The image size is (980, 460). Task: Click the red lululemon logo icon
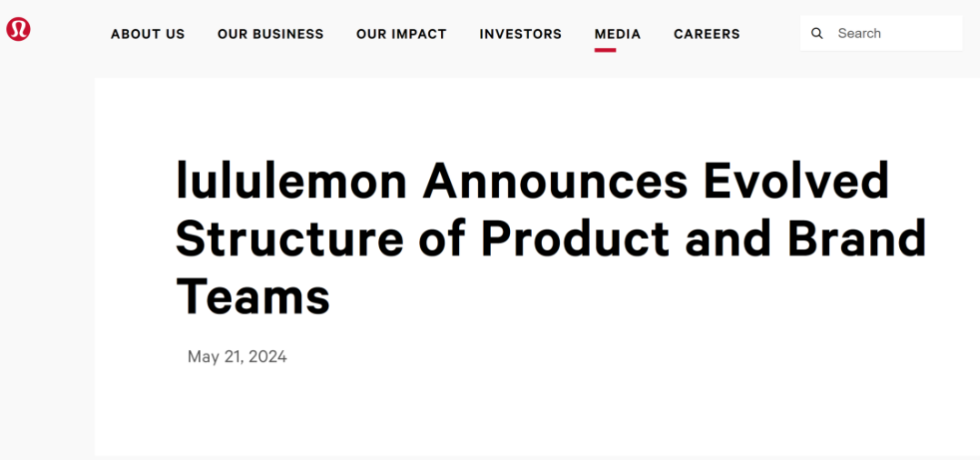pos(18,29)
